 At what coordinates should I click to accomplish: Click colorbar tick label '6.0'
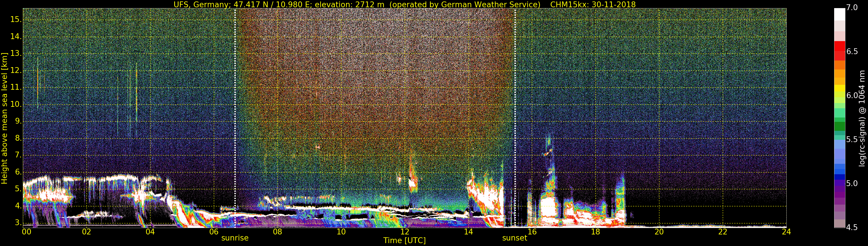point(852,96)
